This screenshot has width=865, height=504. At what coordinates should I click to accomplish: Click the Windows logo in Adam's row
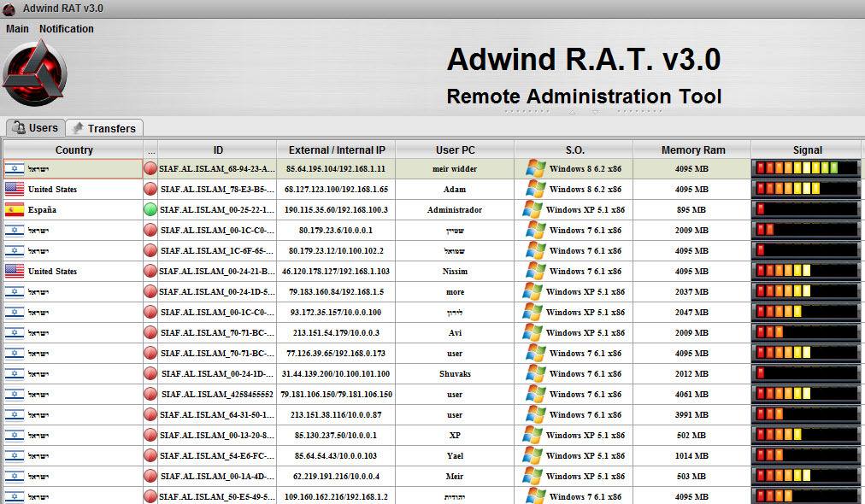pos(535,189)
